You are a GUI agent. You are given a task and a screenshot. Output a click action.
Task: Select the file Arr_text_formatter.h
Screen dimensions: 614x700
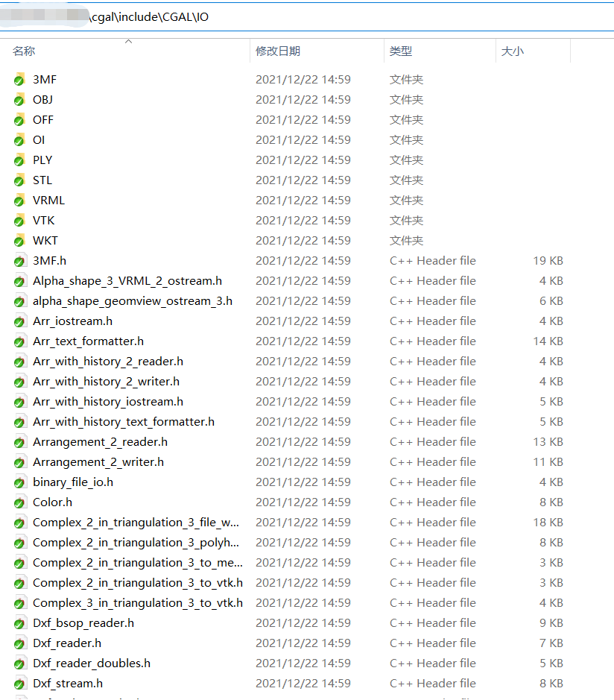88,341
